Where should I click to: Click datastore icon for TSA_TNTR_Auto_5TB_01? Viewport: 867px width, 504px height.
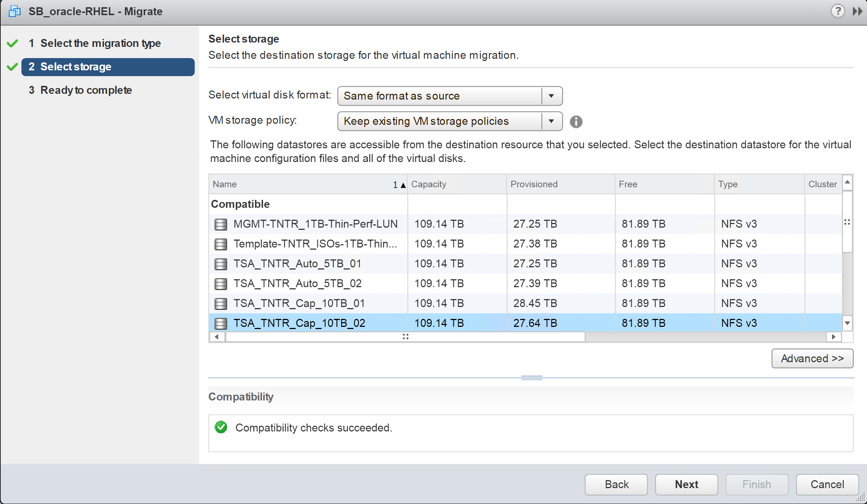click(221, 264)
